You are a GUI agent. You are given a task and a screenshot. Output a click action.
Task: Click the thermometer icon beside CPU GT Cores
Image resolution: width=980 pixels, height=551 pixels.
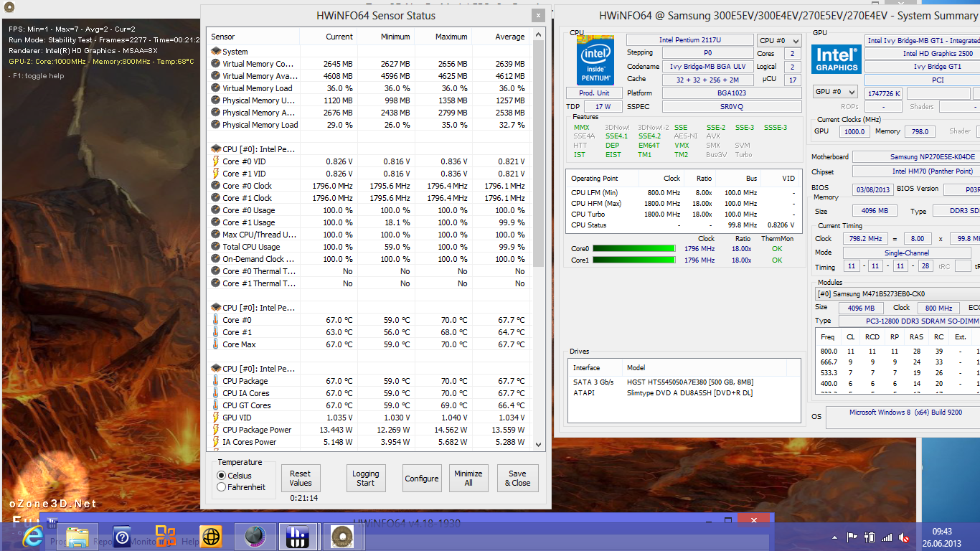tap(215, 405)
